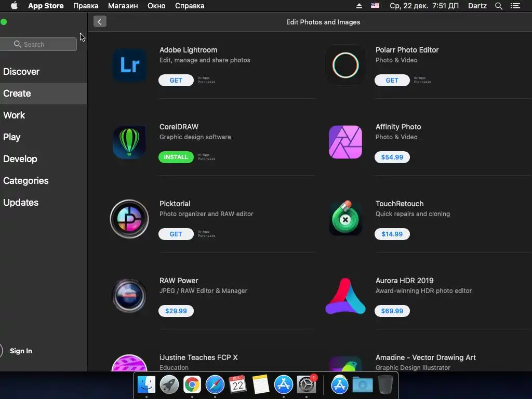The image size is (532, 399).
Task: Open Spotlight search in the menu bar
Action: [498, 6]
